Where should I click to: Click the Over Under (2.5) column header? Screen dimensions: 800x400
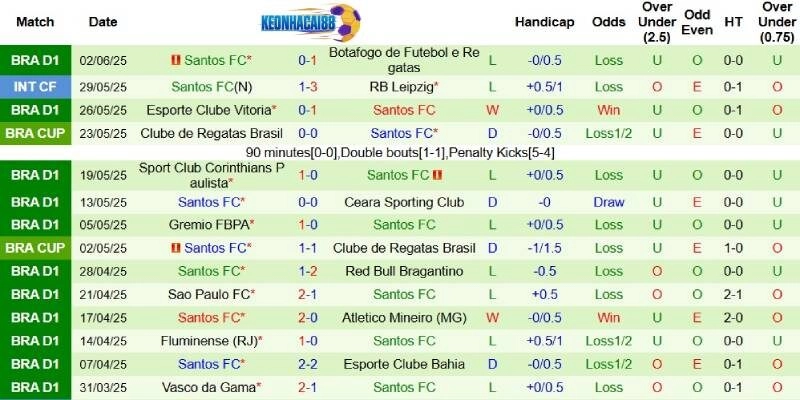pyautogui.click(x=657, y=22)
